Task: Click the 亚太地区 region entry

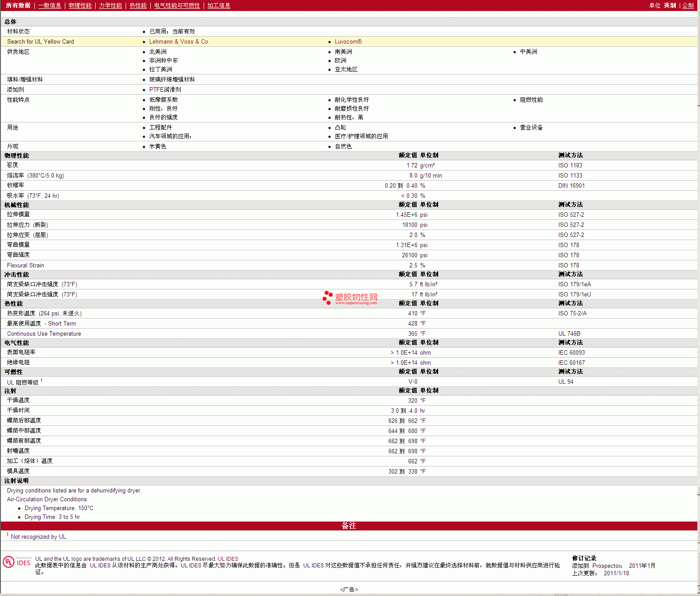Action: tap(346, 69)
